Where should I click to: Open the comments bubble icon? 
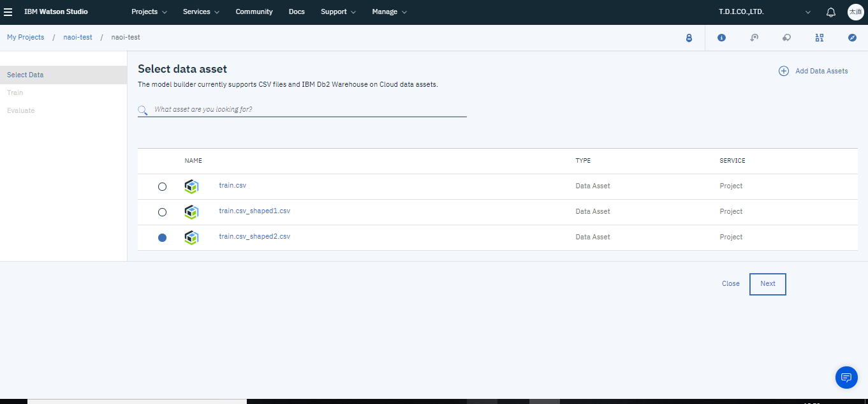point(786,38)
